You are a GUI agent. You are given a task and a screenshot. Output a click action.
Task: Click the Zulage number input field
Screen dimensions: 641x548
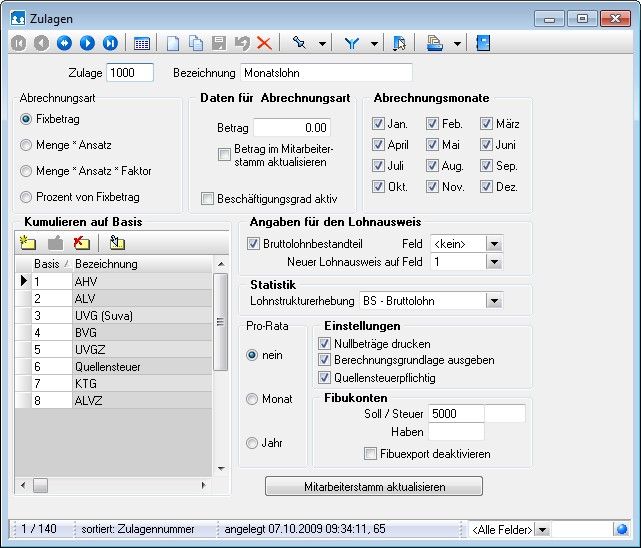click(x=130, y=73)
